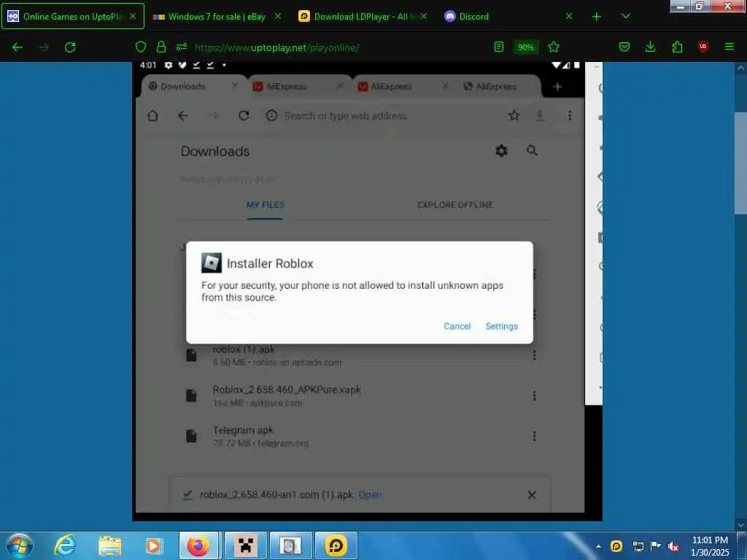
Task: Go back in Firefox history
Action: 18,47
